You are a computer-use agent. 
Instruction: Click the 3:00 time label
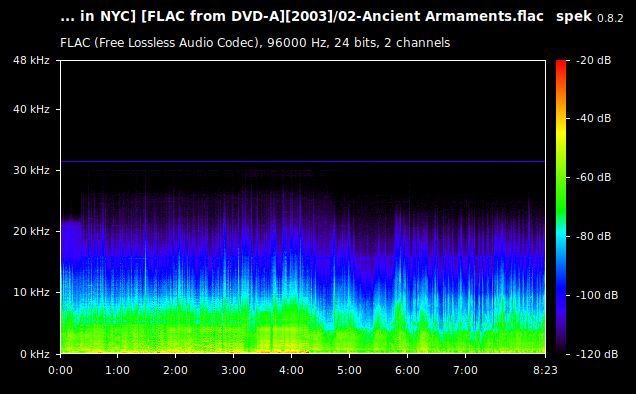coord(233,370)
